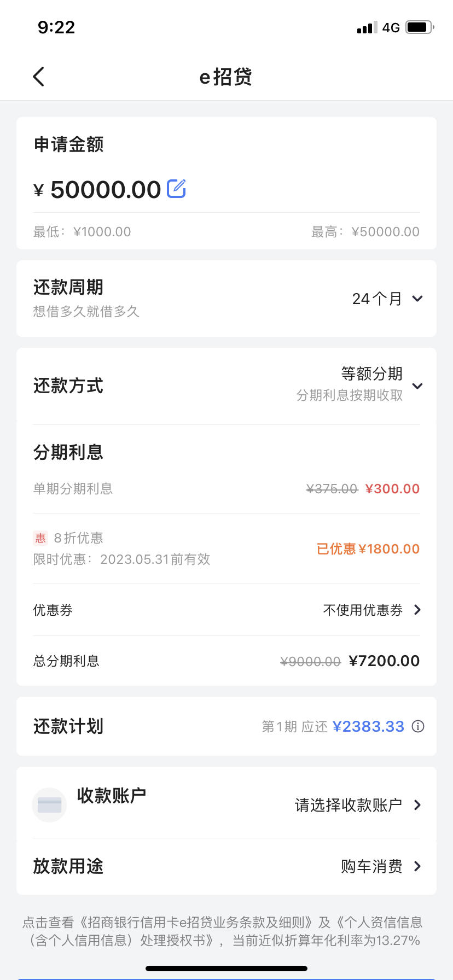Tap the first installment amount ¥2383.33

tap(368, 726)
